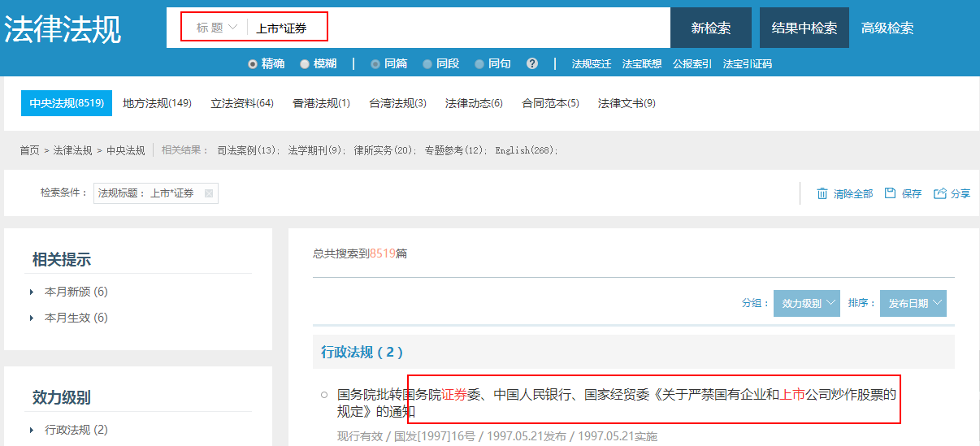Open related results 专题参考(12)
This screenshot has height=446, width=980.
tap(456, 150)
